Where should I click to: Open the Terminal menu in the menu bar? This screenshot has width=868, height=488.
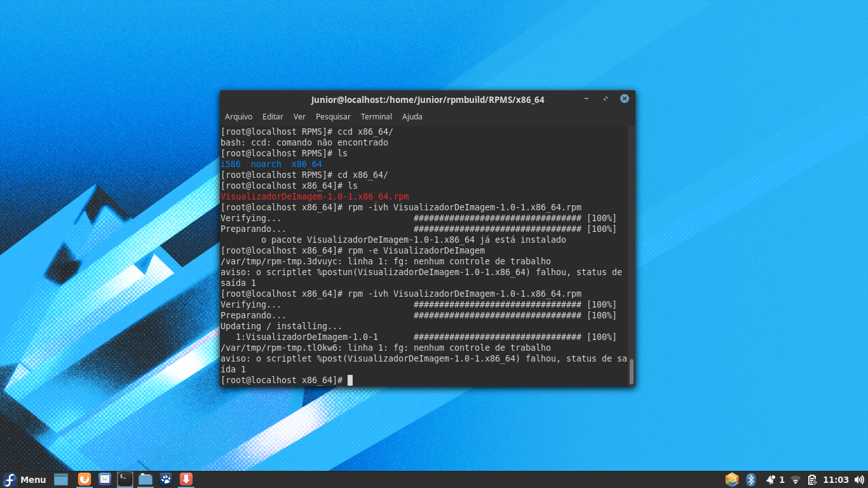(x=376, y=117)
